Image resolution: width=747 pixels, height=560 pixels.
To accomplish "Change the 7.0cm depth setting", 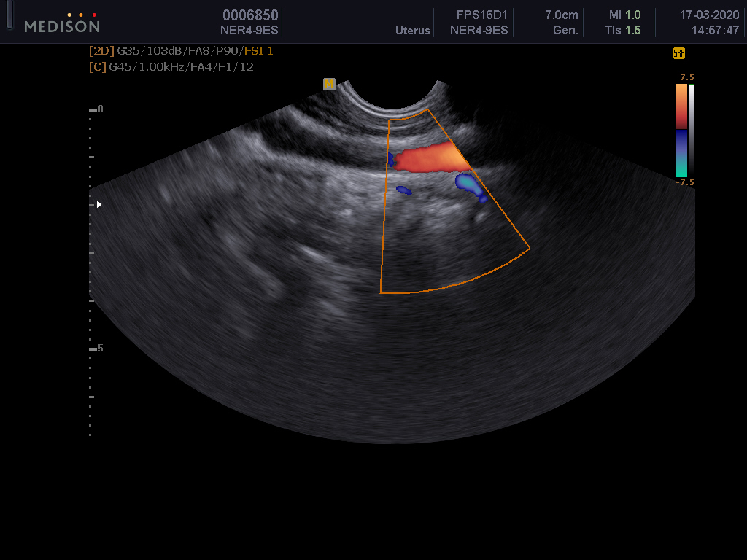I will [562, 15].
